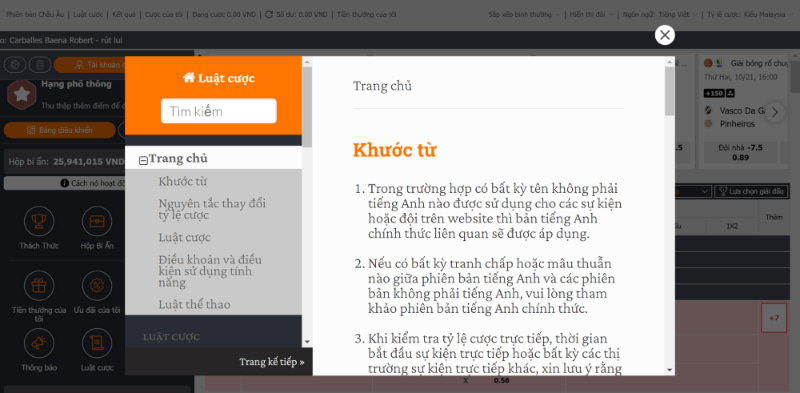This screenshot has height=393, width=800.
Task: Click the Thách Thức trophy icon
Action: 39,222
